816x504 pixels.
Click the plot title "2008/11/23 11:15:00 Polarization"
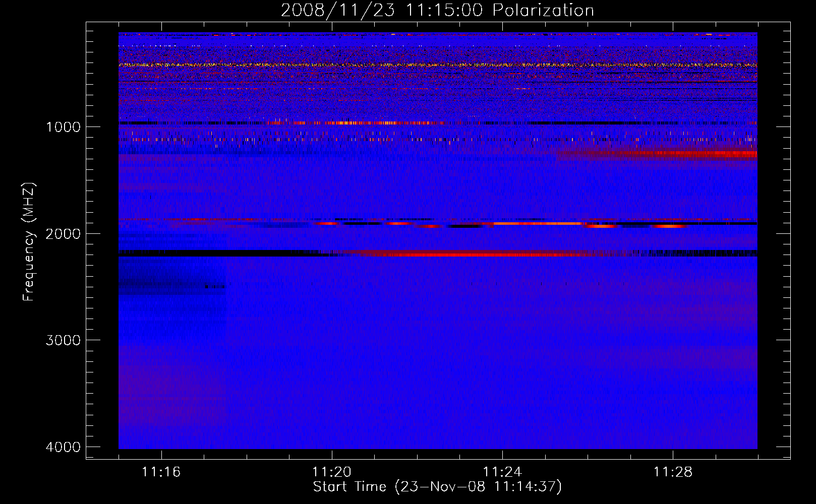point(437,11)
